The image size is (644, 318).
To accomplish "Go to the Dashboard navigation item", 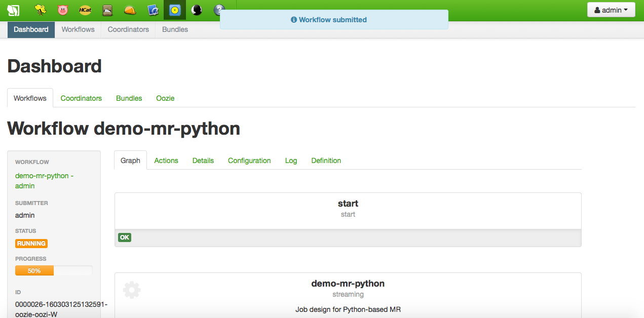I will click(x=31, y=29).
